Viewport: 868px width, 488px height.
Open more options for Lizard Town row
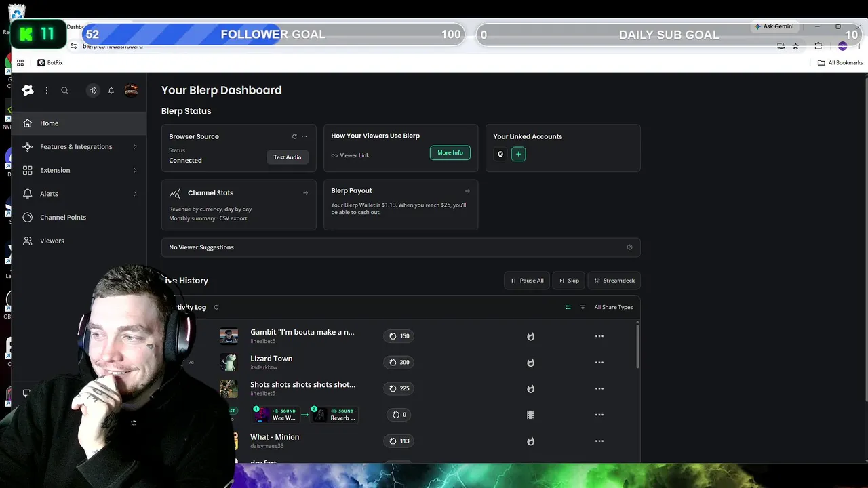tap(599, 363)
